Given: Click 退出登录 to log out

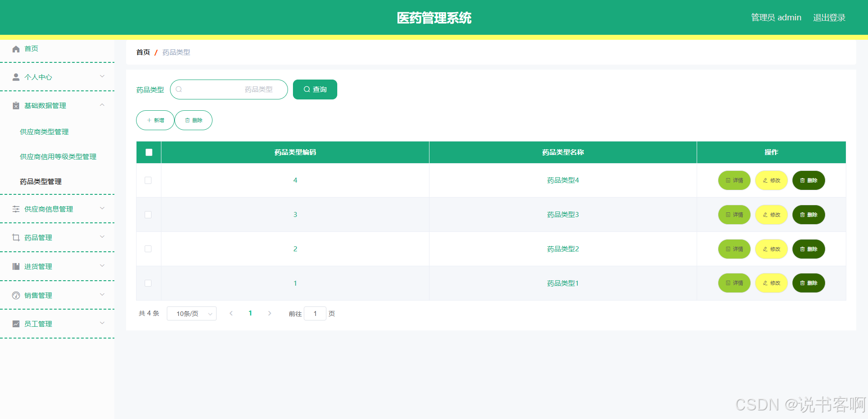Looking at the screenshot, I should (829, 18).
